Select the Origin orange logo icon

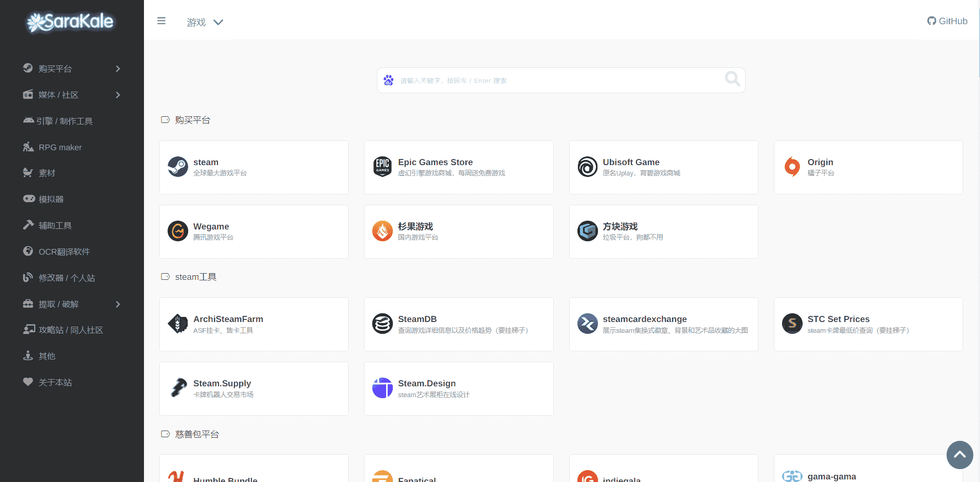[x=792, y=167]
